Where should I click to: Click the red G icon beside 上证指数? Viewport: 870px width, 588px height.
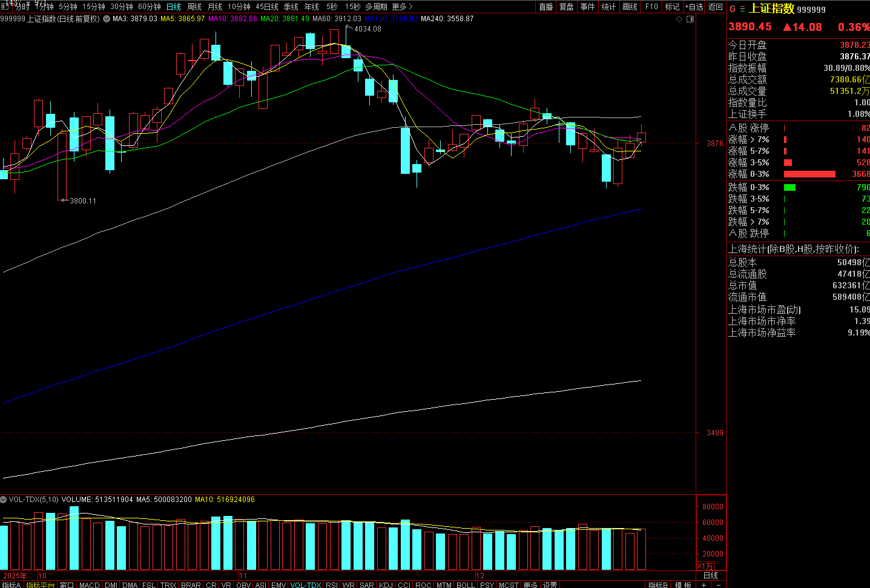pos(733,8)
